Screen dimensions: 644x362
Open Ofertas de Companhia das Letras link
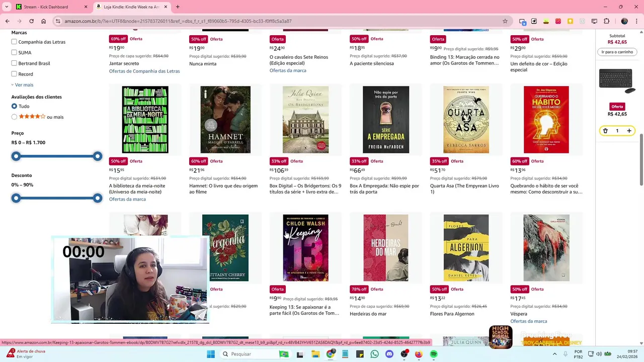[x=144, y=71]
